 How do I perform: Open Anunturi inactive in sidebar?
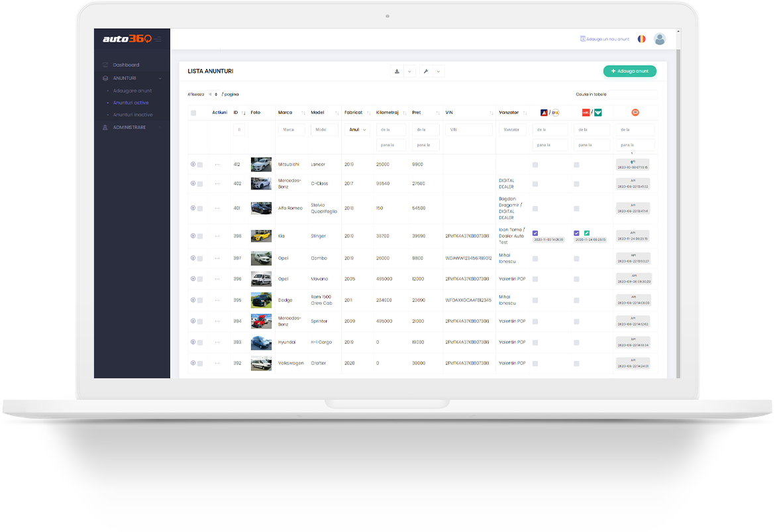click(133, 115)
